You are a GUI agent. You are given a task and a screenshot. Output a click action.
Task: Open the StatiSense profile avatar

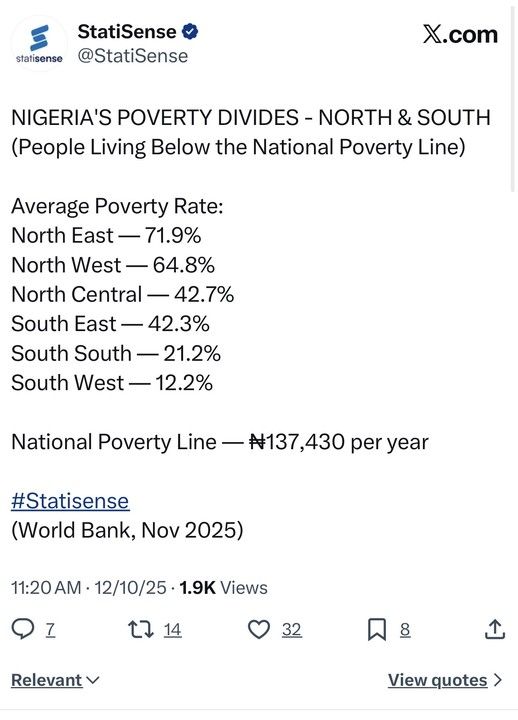[39, 44]
